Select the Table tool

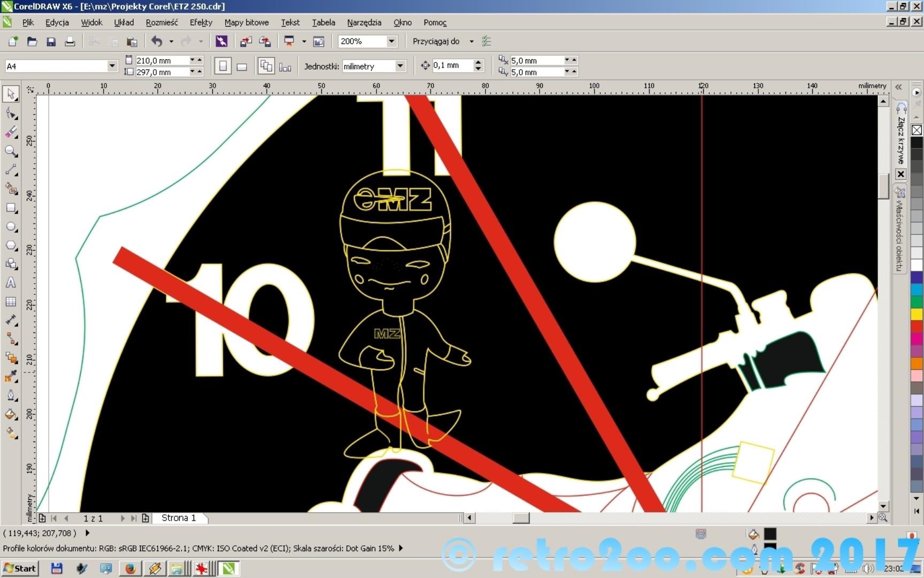tap(11, 302)
